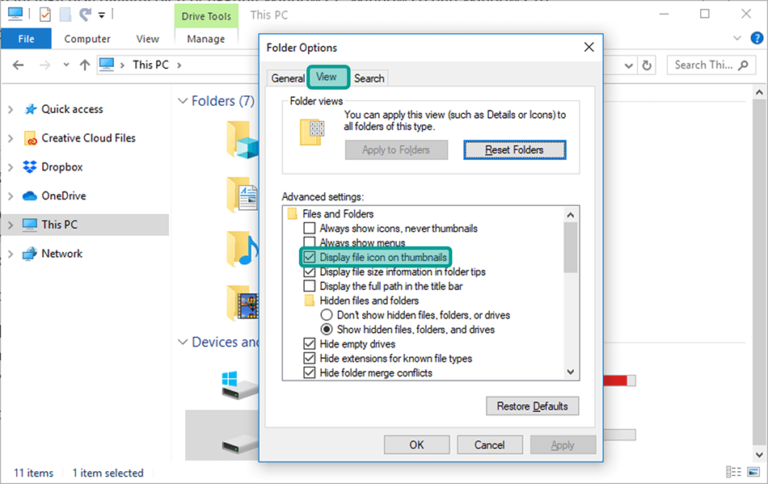Screen dimensions: 768x484
Task: Click the selected hard drive icon
Action: tap(240, 444)
